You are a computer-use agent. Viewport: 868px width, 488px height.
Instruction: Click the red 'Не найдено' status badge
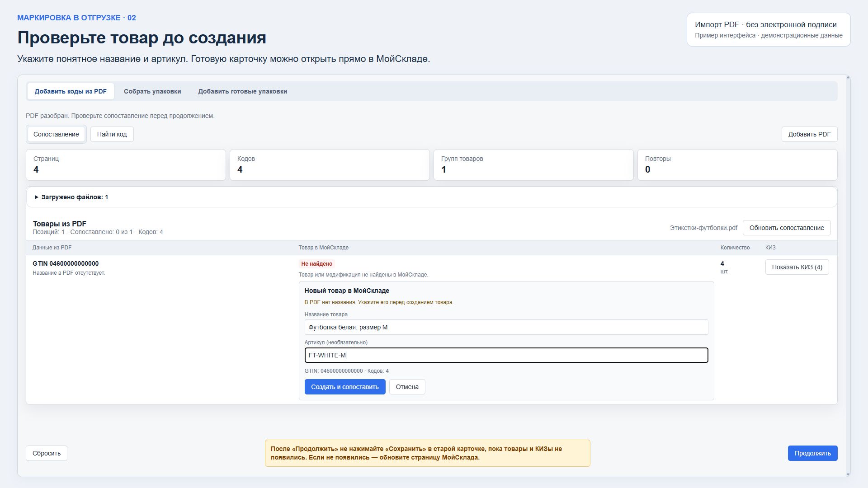coord(317,264)
